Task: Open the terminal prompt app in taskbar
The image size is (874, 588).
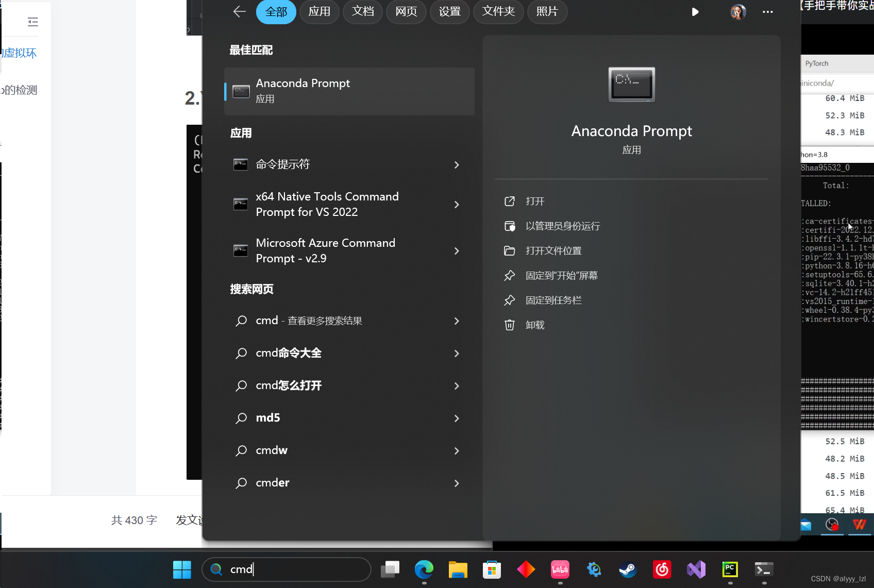Action: pyautogui.click(x=764, y=569)
